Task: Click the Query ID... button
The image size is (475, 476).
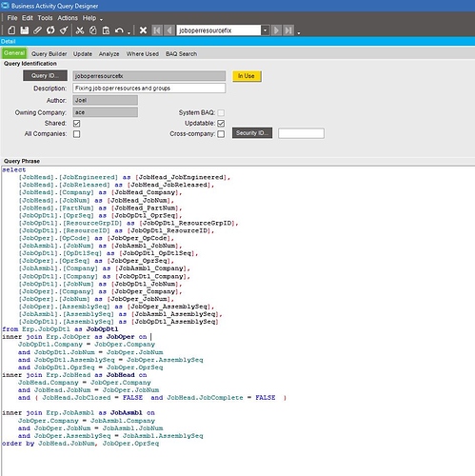Action: [45, 75]
